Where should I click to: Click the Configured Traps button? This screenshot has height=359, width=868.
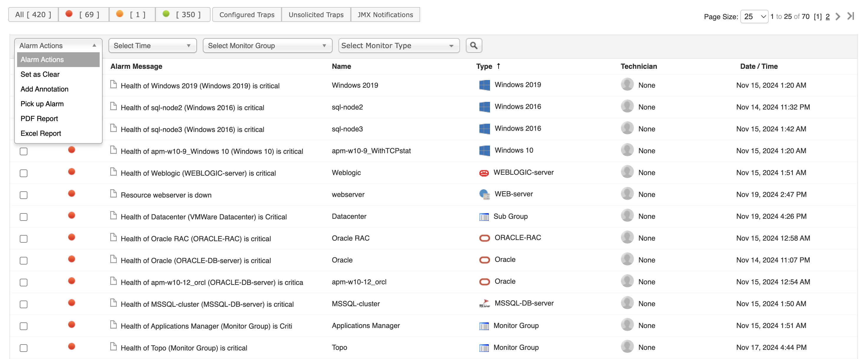click(247, 14)
